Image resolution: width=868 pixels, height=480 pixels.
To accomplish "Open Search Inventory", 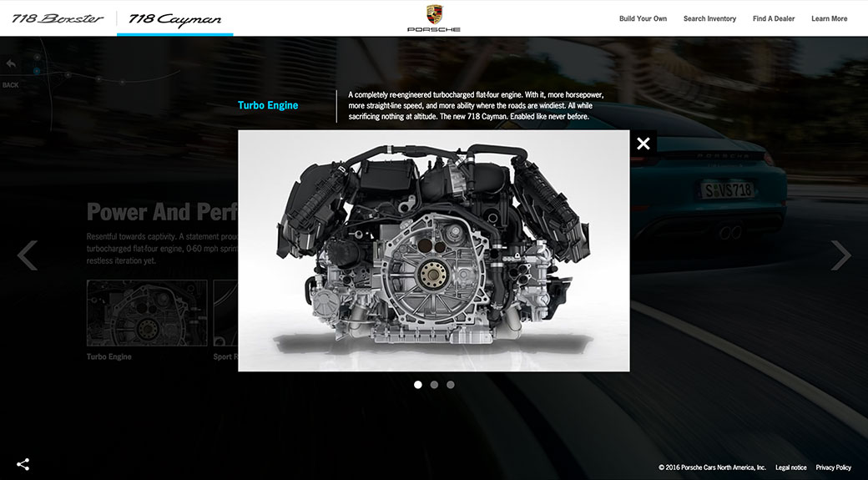I will 709,18.
